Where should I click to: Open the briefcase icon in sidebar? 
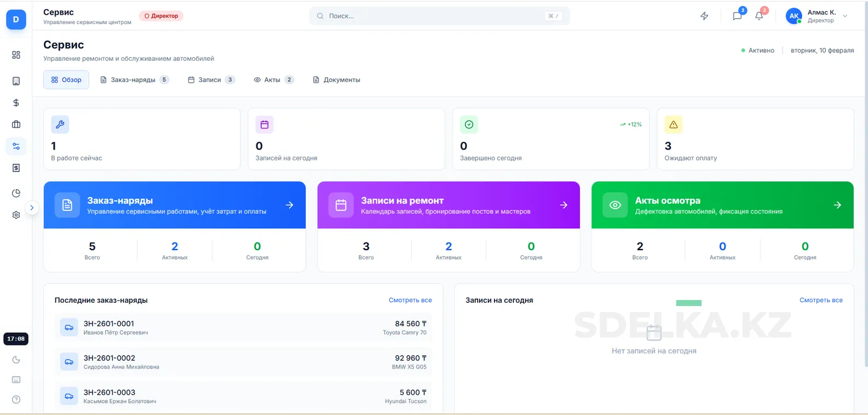tap(16, 124)
